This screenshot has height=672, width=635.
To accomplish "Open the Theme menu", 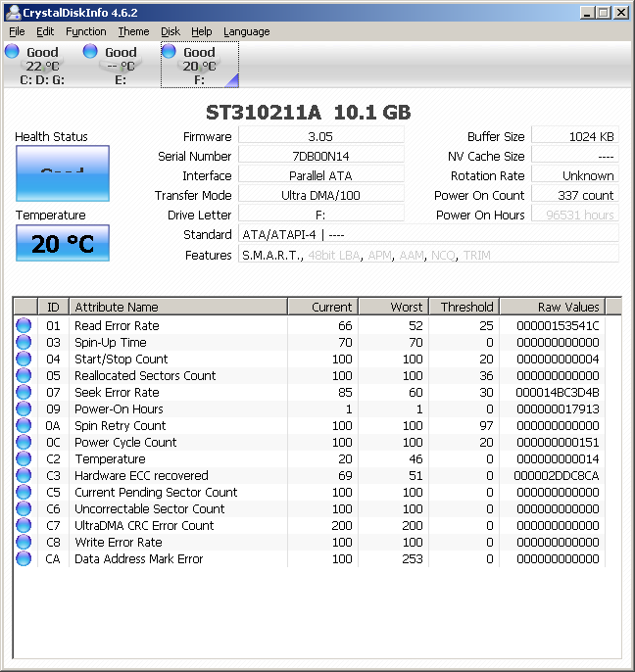I will (x=133, y=31).
